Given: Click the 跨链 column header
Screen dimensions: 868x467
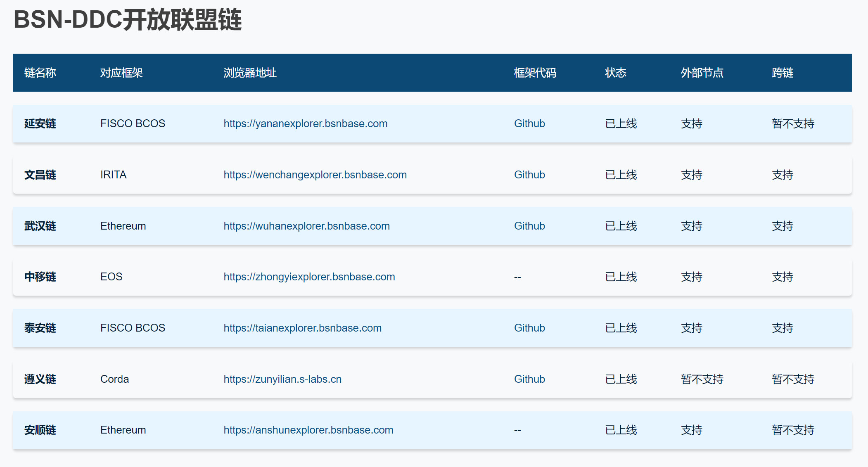Looking at the screenshot, I should click(782, 73).
